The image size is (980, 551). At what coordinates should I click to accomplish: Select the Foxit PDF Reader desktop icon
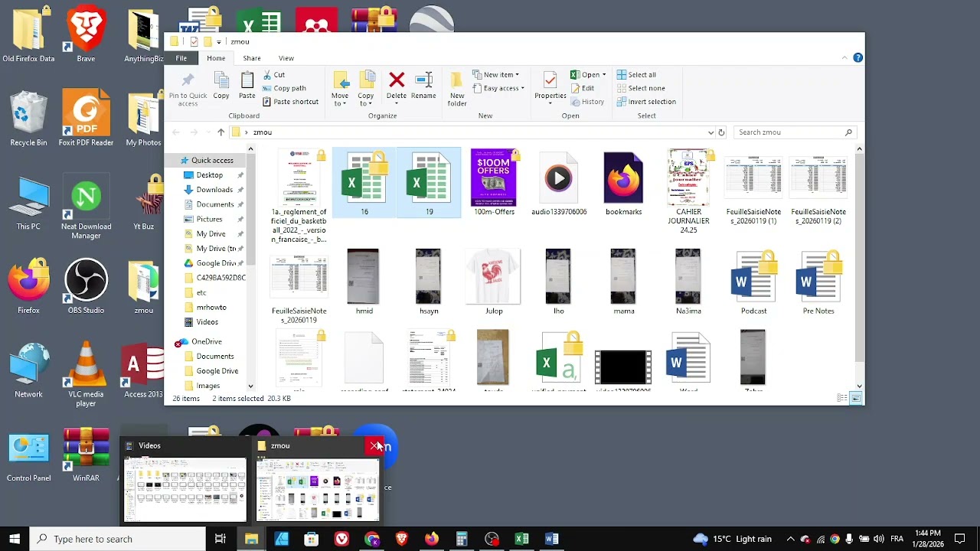(x=86, y=117)
